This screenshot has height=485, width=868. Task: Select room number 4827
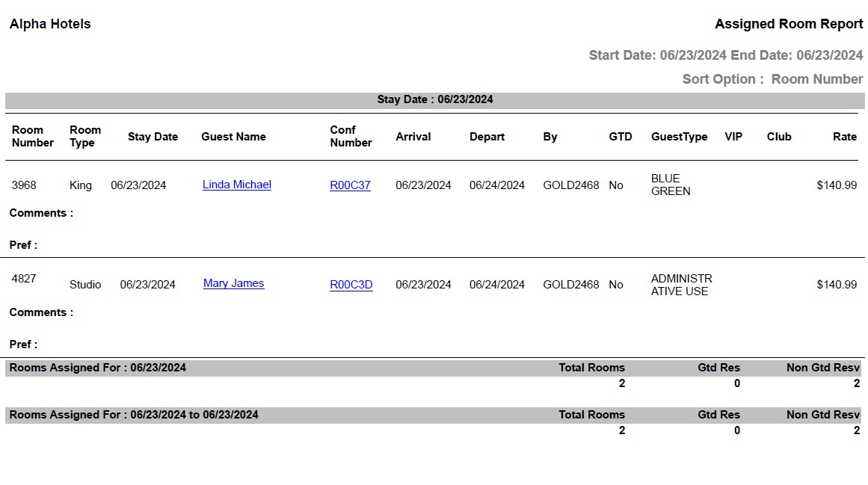(24, 279)
